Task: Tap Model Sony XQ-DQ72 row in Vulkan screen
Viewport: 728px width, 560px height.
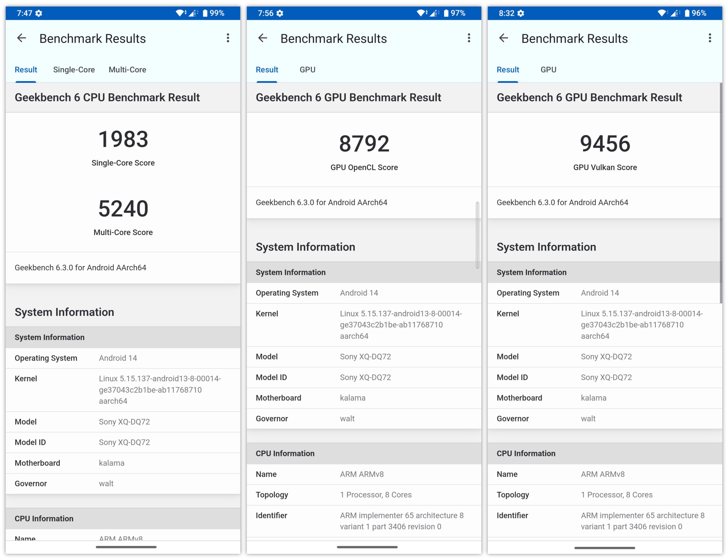Action: click(x=605, y=356)
